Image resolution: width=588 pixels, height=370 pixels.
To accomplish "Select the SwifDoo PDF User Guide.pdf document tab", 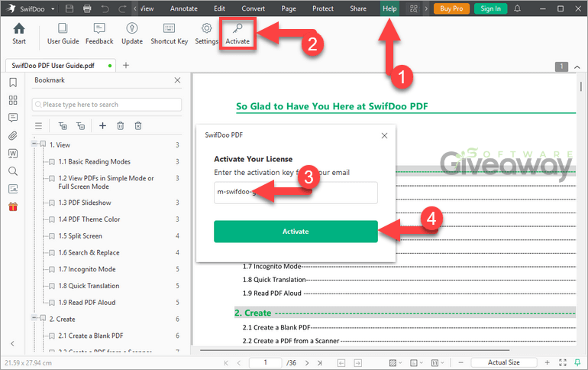I will click(60, 65).
